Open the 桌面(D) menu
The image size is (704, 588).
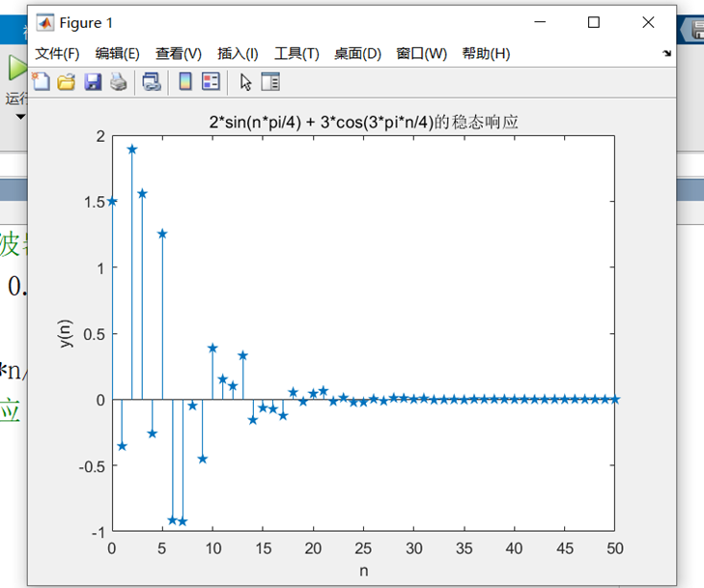[357, 54]
